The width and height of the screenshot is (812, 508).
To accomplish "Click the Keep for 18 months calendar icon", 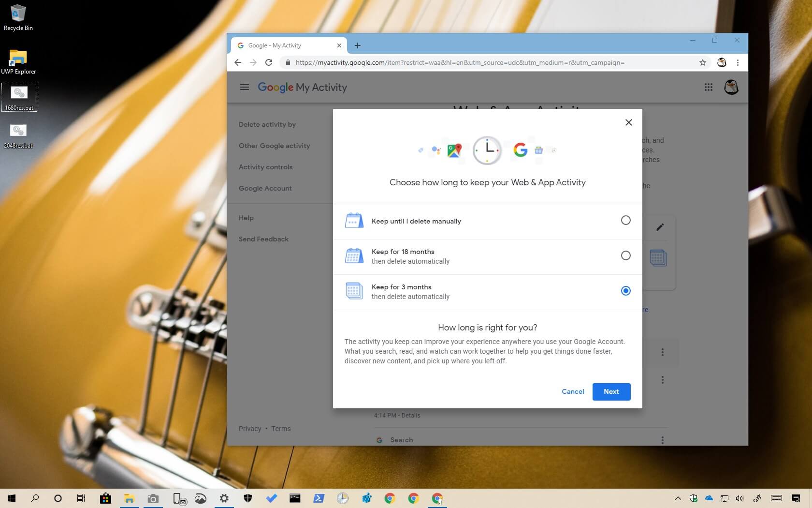I will (x=354, y=255).
